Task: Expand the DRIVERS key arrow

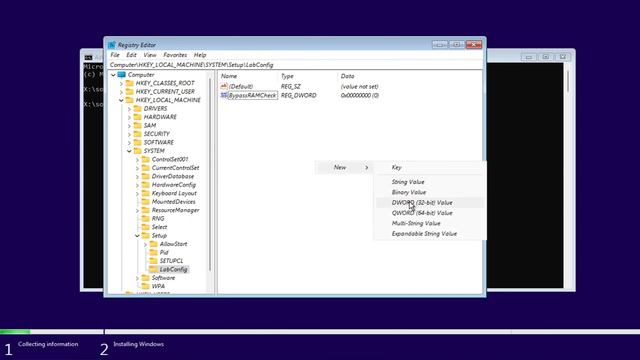Action: coord(129,109)
